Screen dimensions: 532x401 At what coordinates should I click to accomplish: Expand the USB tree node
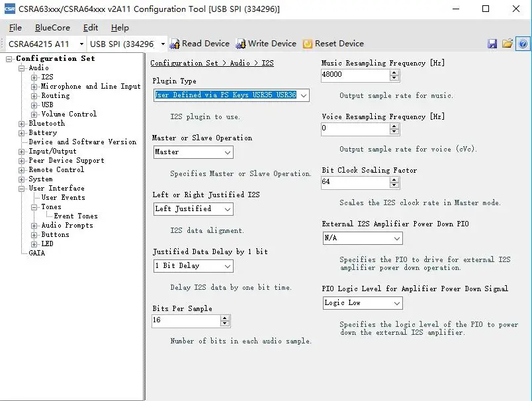tap(34, 105)
